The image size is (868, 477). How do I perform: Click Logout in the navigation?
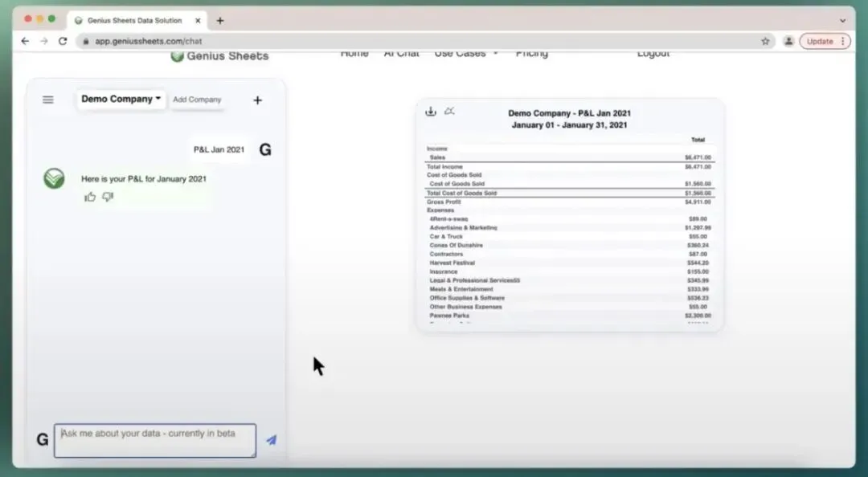tap(653, 53)
